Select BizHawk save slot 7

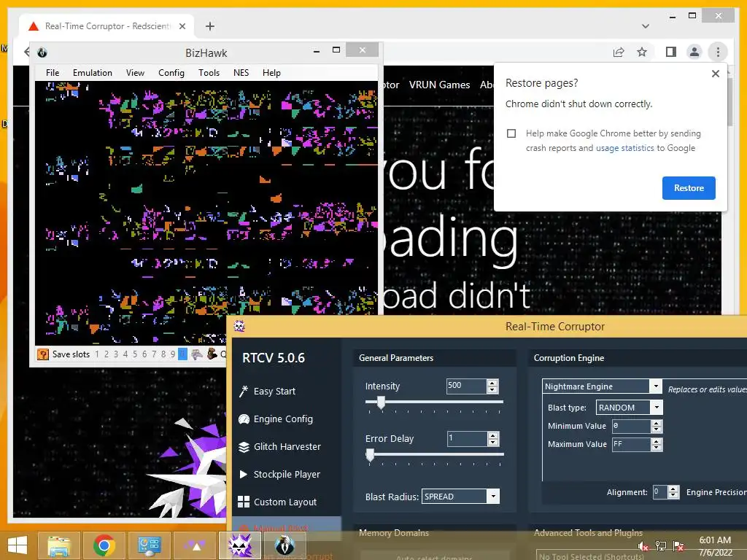[154, 354]
